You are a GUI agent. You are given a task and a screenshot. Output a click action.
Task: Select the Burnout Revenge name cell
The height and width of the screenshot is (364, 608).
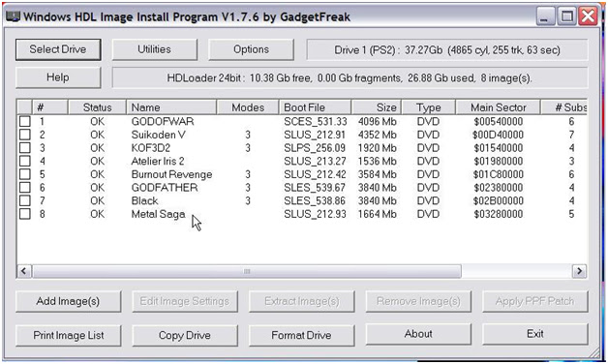(171, 174)
